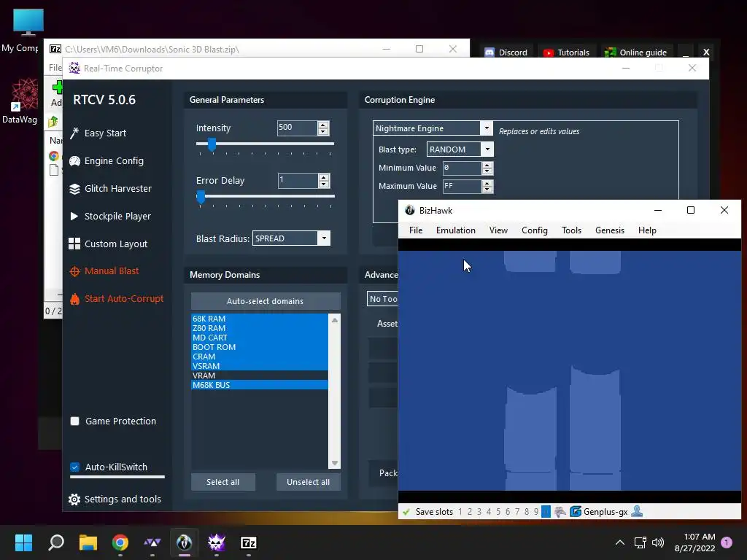Open Stockpile Player play icon
Viewport: 747px width, 560px height.
click(x=74, y=216)
